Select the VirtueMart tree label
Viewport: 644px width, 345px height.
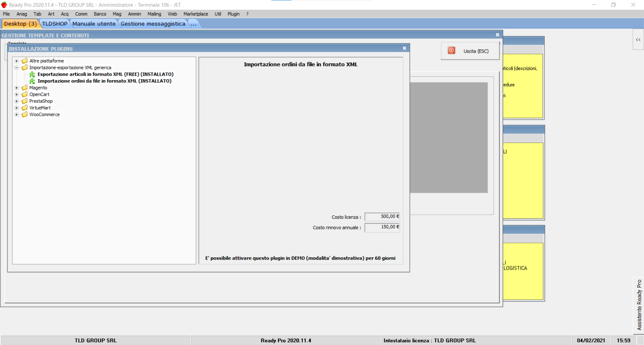click(x=40, y=108)
